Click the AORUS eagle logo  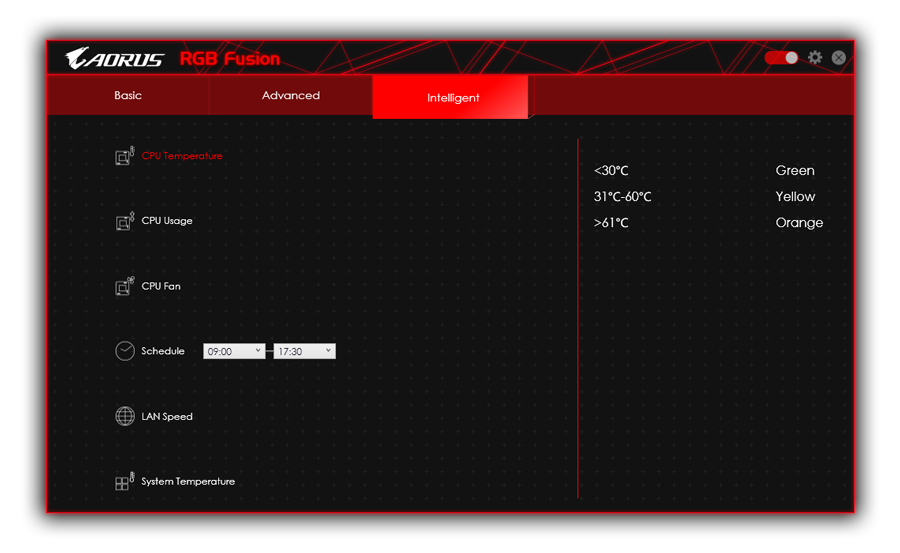pyautogui.click(x=115, y=59)
